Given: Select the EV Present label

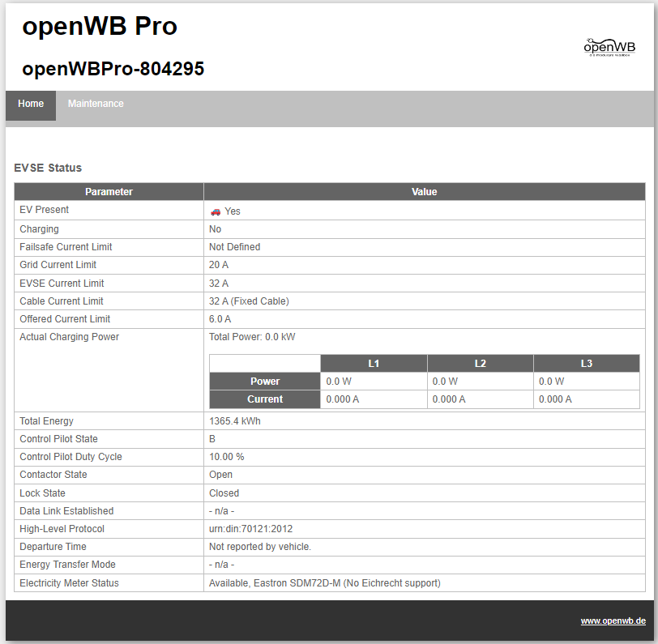Looking at the screenshot, I should (x=44, y=210).
